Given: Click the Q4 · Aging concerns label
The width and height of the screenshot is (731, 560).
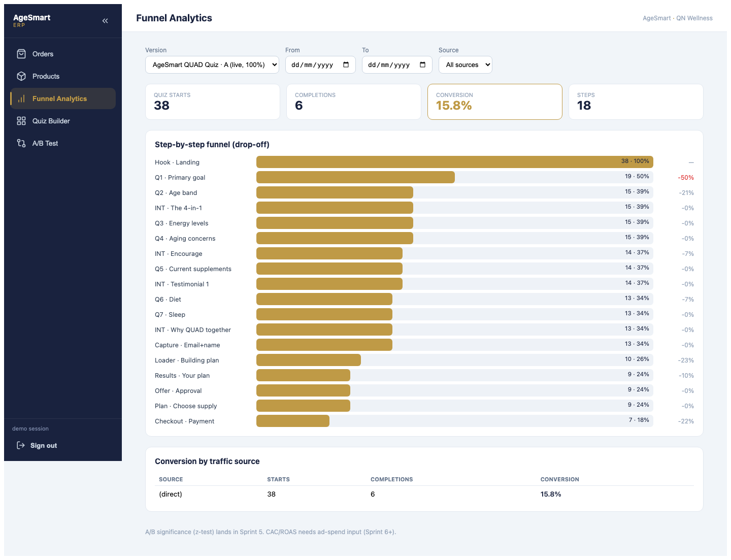Looking at the screenshot, I should (x=185, y=238).
